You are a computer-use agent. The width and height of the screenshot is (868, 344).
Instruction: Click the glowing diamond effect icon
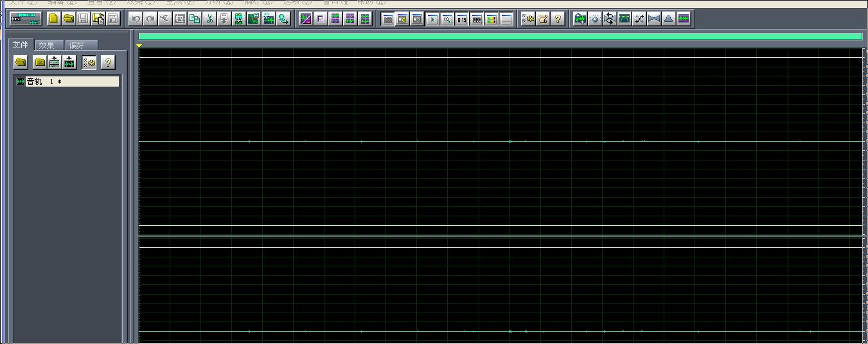click(x=595, y=19)
